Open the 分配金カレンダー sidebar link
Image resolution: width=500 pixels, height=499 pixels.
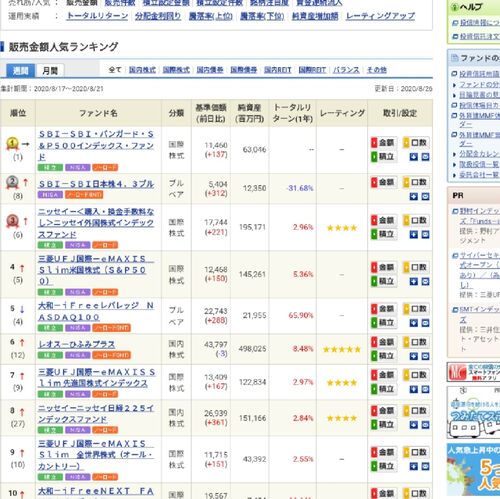[480, 154]
